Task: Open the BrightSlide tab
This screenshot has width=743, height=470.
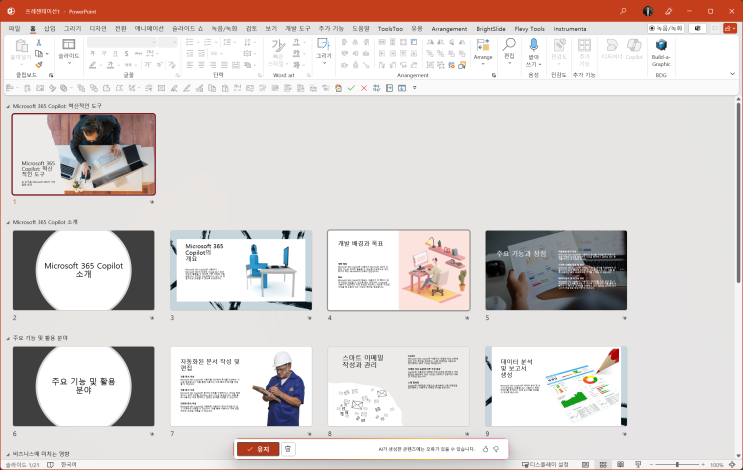Action: click(491, 29)
